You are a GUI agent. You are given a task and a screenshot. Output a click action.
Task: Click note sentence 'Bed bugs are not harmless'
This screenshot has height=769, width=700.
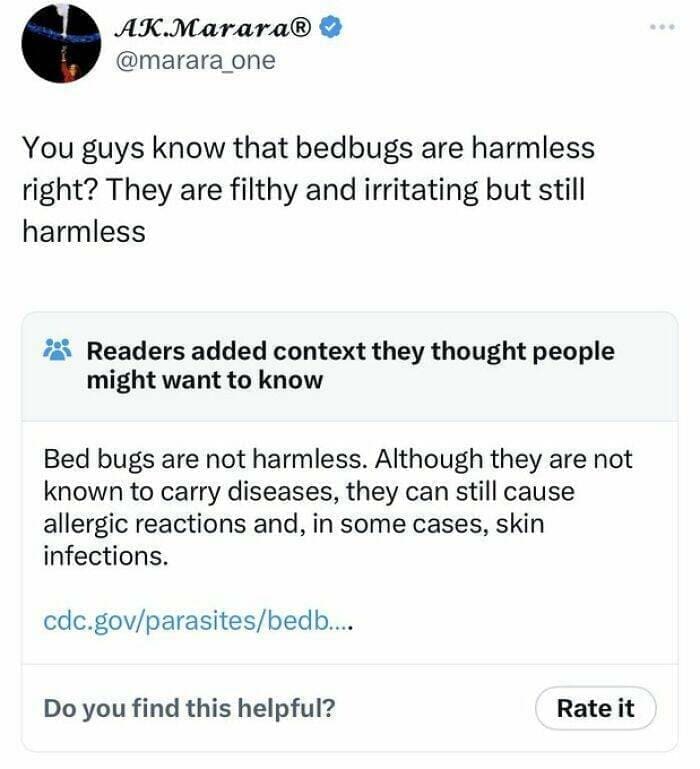[205, 459]
